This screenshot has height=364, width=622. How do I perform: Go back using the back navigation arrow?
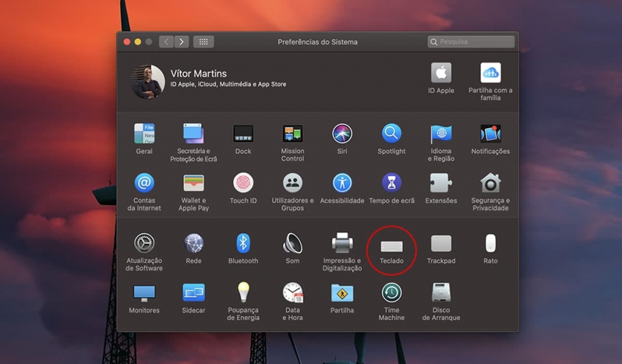[x=166, y=41]
